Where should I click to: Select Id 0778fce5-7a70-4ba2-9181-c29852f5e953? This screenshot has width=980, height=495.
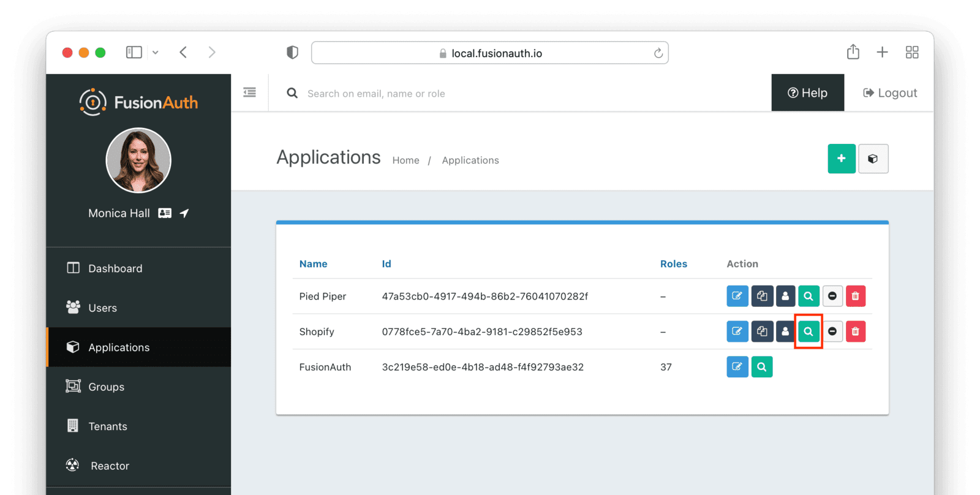[x=482, y=331]
